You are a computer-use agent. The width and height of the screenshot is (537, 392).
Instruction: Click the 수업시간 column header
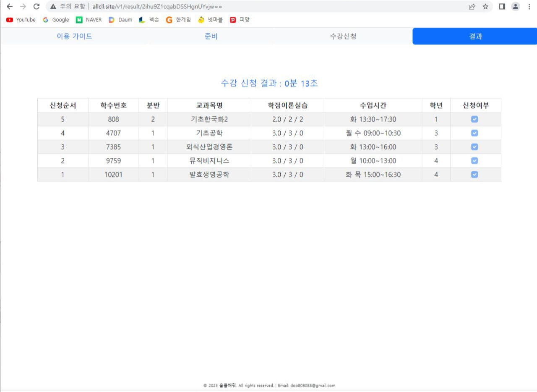click(x=373, y=105)
